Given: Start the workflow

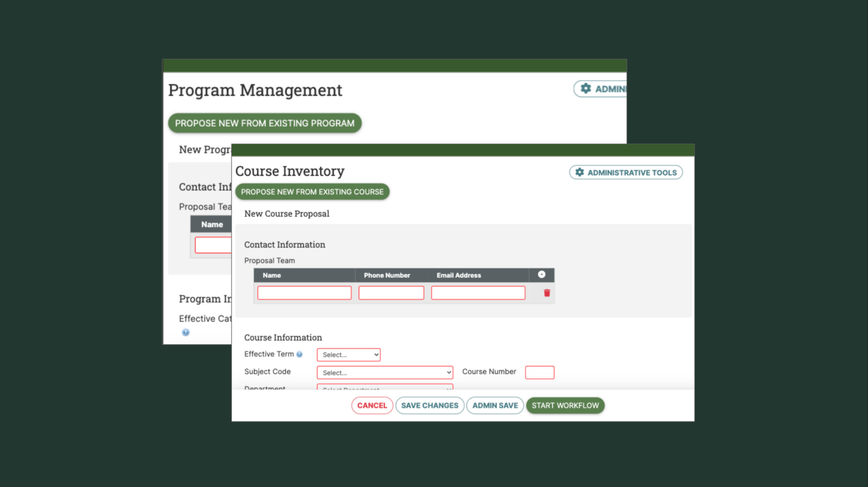Looking at the screenshot, I should 565,405.
